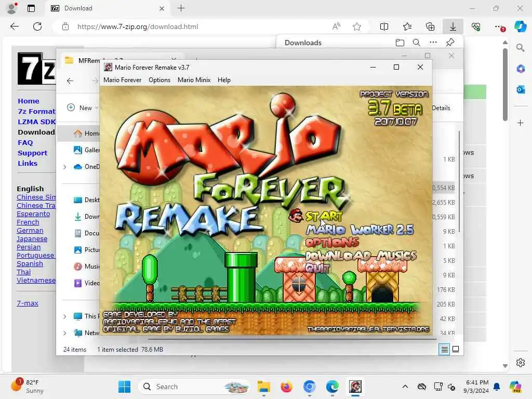Go to 7-zip Home link
The width and height of the screenshot is (532, 399).
click(x=29, y=101)
